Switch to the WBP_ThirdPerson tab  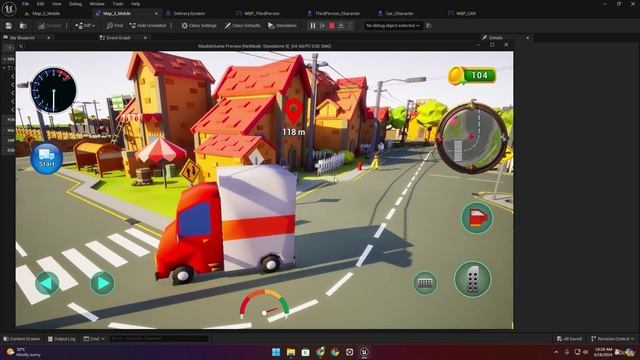pyautogui.click(x=258, y=13)
